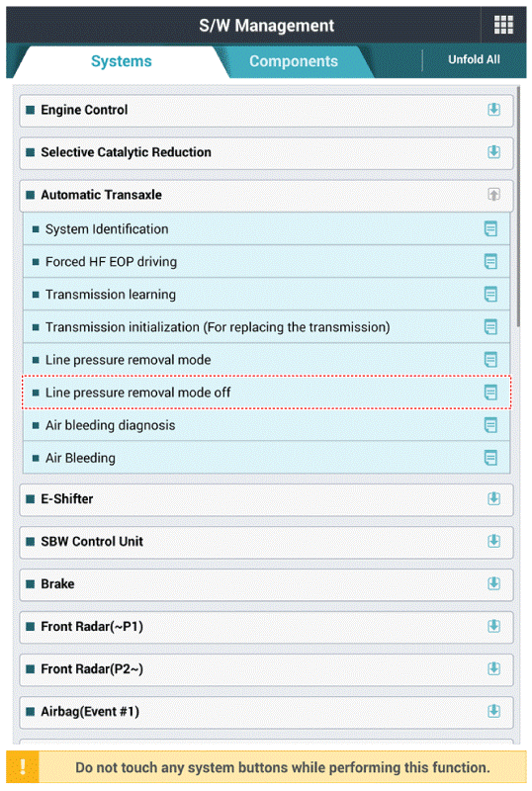The image size is (532, 791).
Task: Click the yellow warning exclamation icon
Action: (23, 767)
